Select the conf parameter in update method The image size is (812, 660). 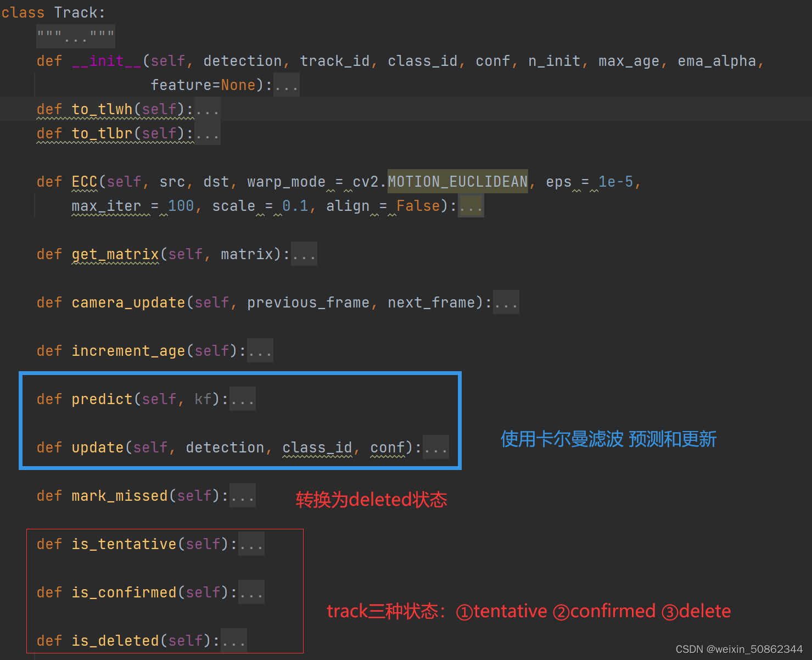(x=387, y=447)
